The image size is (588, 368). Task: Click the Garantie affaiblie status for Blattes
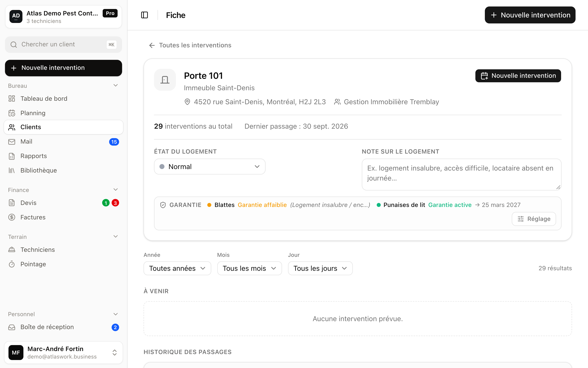[x=262, y=205]
